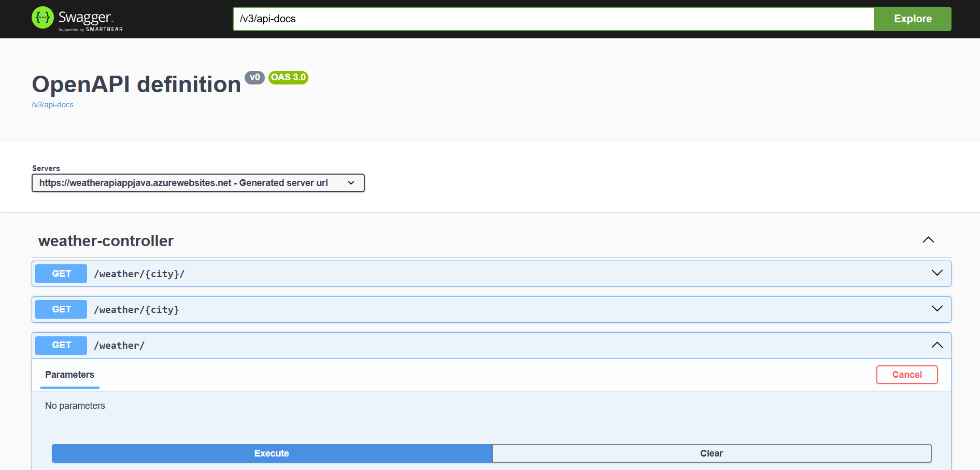Execute the /weather/ request

tap(272, 453)
